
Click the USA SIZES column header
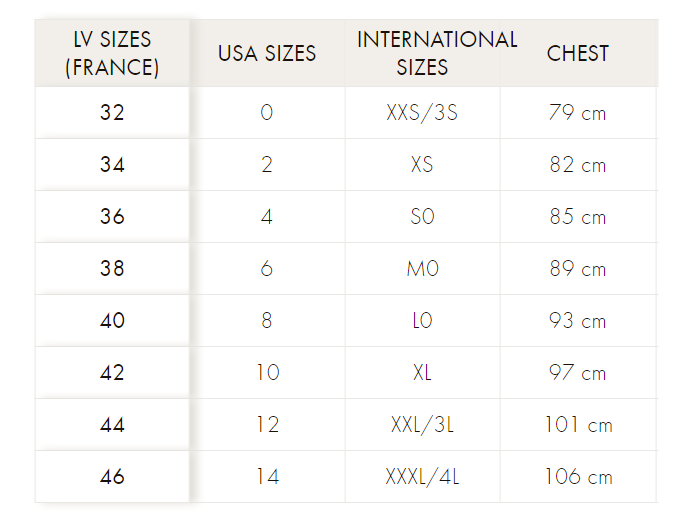267,53
